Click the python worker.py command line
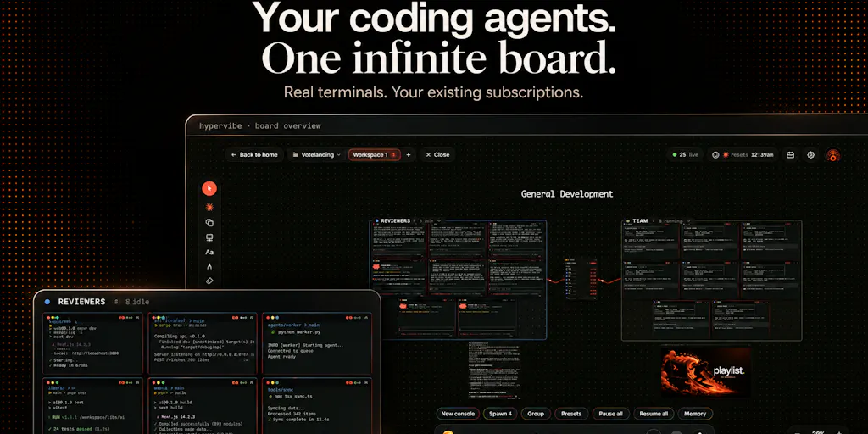The height and width of the screenshot is (434, 868). [298, 332]
